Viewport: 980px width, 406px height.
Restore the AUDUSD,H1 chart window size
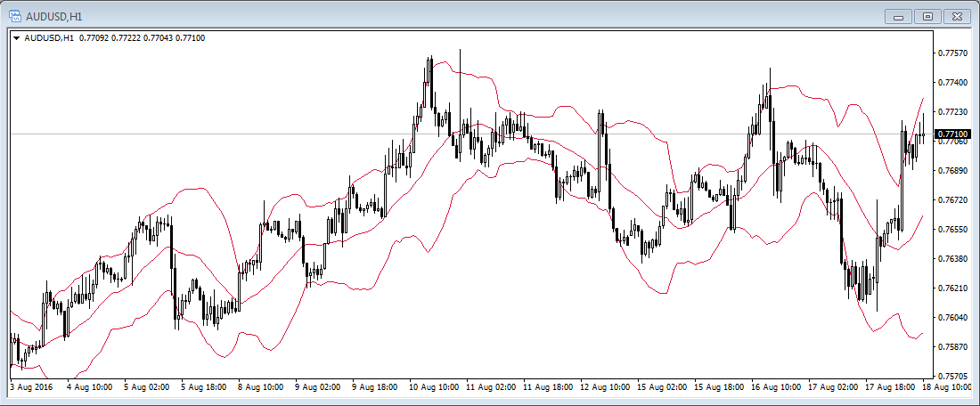click(927, 16)
